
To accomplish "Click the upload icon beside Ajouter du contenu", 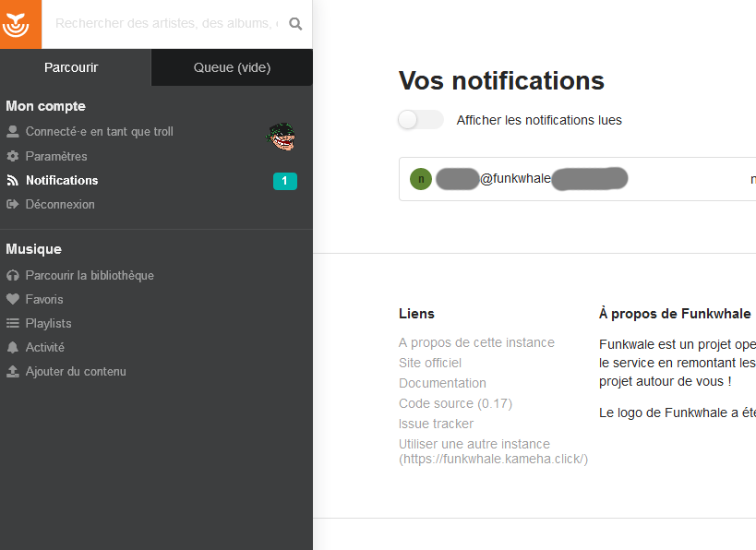I will point(13,372).
